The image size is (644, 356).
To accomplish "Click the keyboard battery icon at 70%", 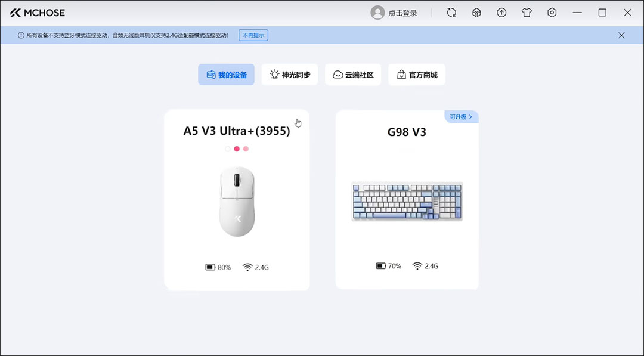I will click(380, 266).
